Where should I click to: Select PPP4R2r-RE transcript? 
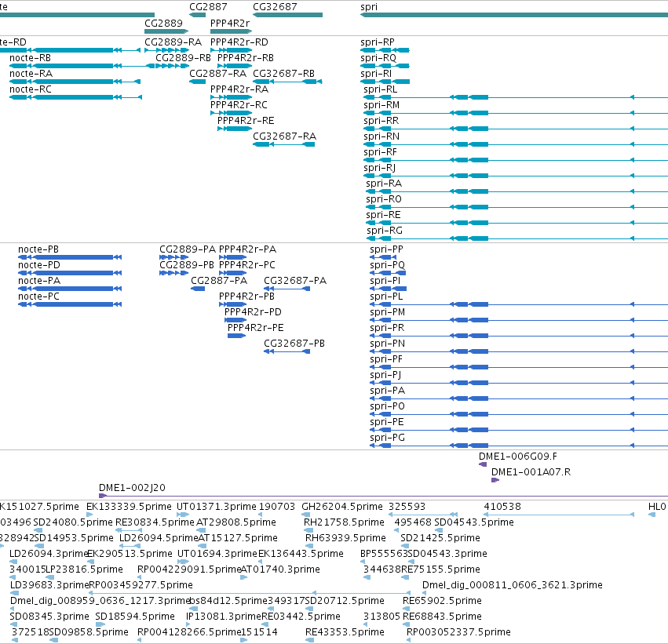pyautogui.click(x=235, y=129)
